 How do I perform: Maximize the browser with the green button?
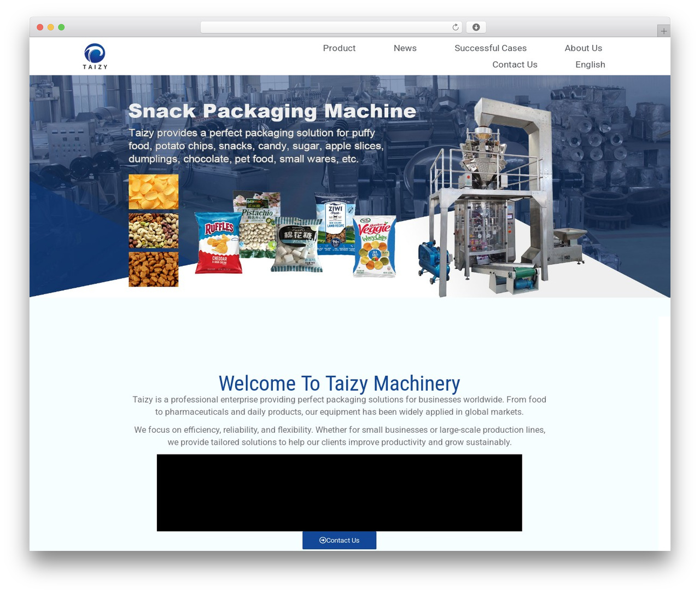point(61,27)
